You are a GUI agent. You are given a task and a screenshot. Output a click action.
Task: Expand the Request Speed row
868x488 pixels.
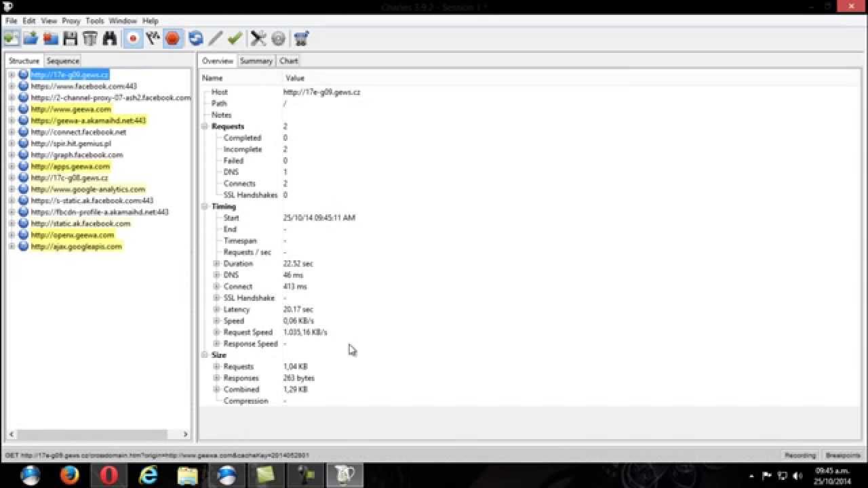217,332
